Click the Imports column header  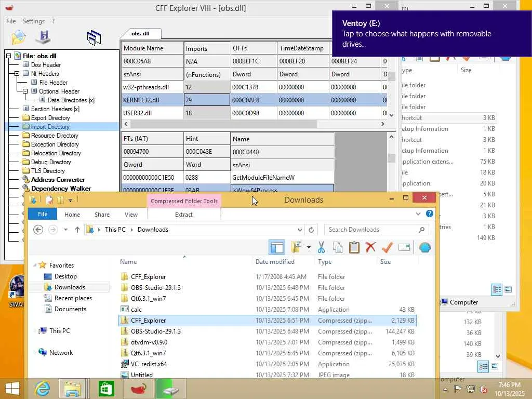207,48
